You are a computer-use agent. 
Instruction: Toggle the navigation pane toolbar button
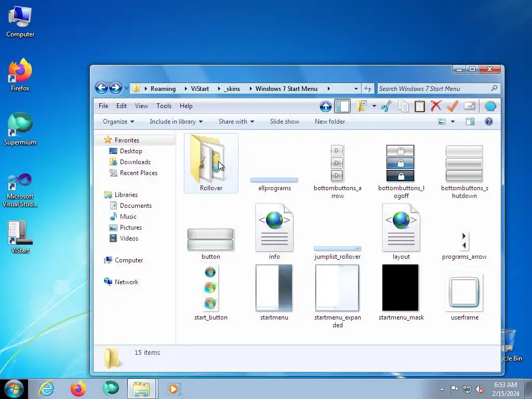click(342, 106)
